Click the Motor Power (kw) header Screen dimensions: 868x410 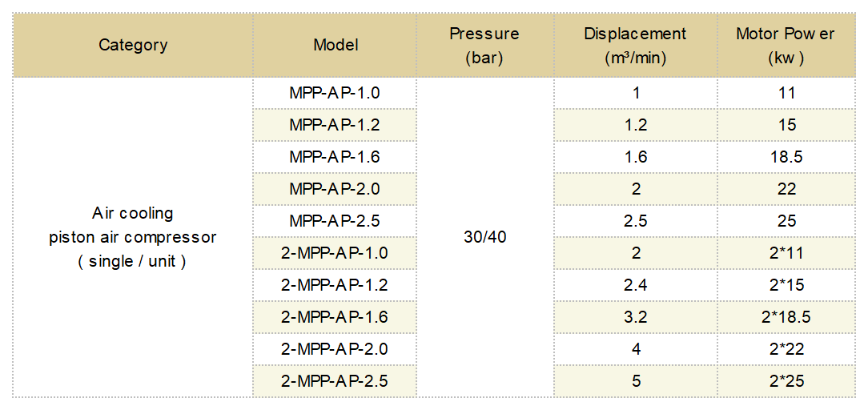[x=786, y=45]
